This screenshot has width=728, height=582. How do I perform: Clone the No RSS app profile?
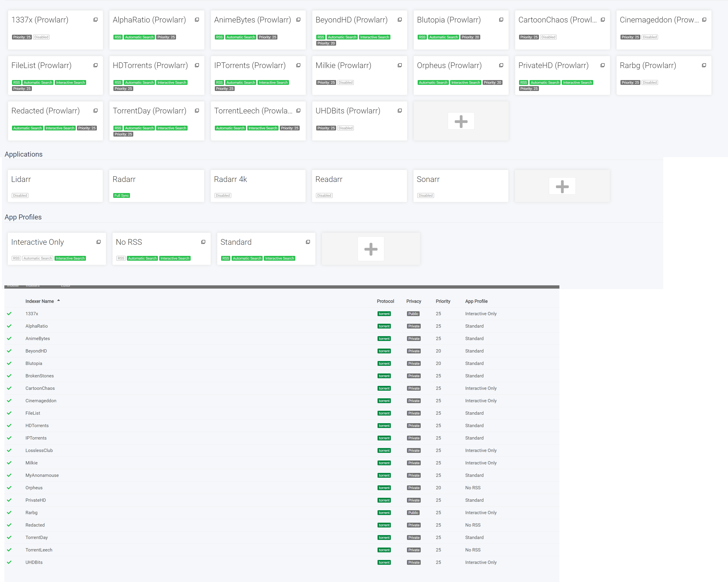tap(203, 242)
